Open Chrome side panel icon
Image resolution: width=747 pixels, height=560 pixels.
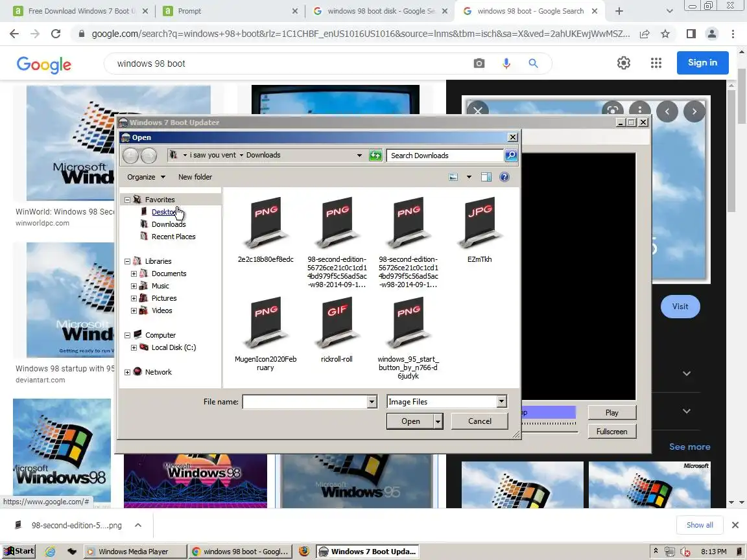coord(691,34)
